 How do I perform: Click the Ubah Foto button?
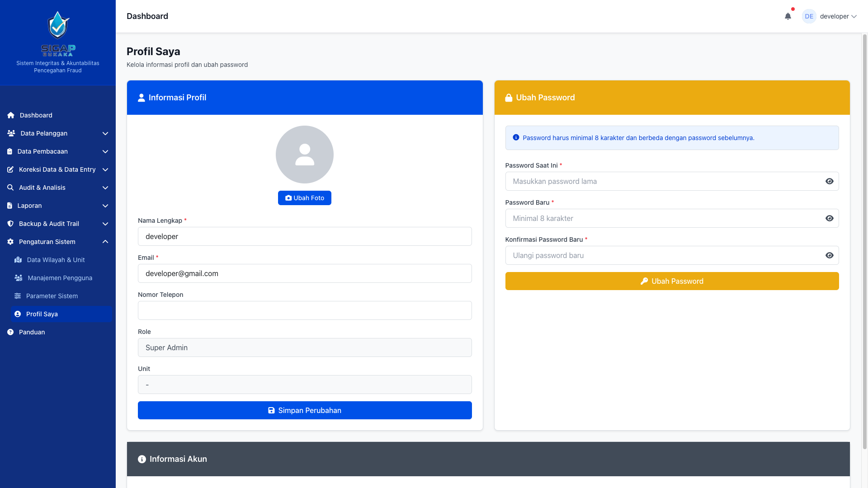pyautogui.click(x=304, y=198)
